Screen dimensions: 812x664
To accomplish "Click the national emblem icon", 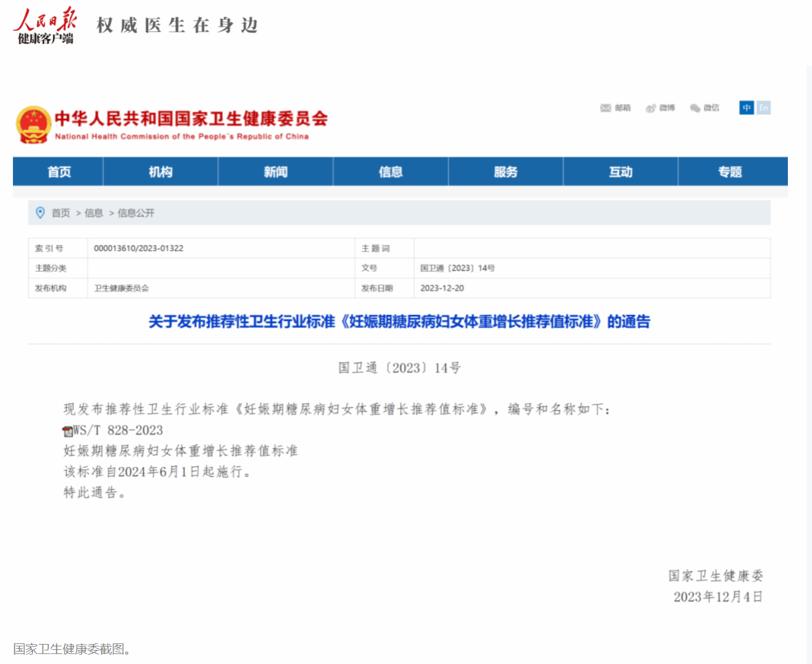I will click(34, 125).
